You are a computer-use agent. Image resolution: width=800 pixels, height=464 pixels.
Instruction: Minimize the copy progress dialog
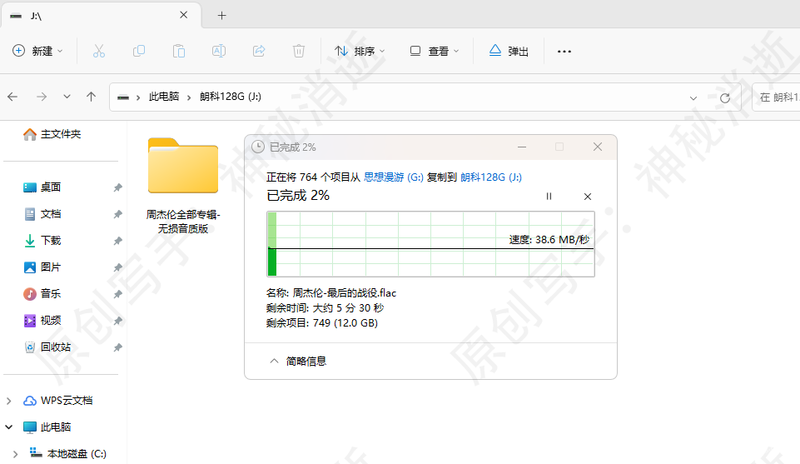coord(522,147)
